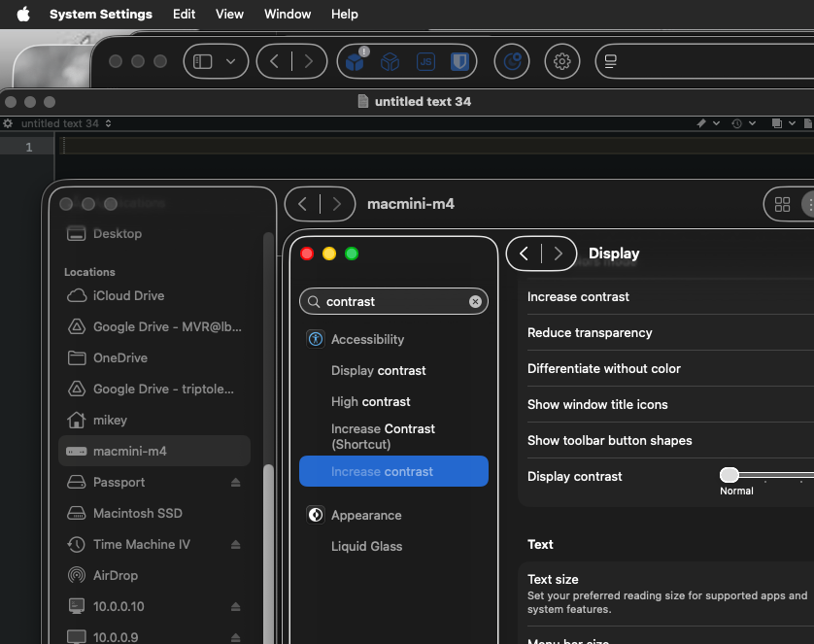Clear the contrast search text
This screenshot has height=644, width=814.
tap(475, 301)
